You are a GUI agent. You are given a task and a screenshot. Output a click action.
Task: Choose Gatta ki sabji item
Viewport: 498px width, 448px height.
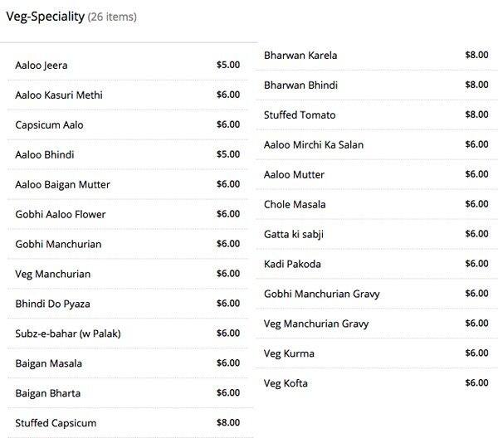(x=377, y=234)
